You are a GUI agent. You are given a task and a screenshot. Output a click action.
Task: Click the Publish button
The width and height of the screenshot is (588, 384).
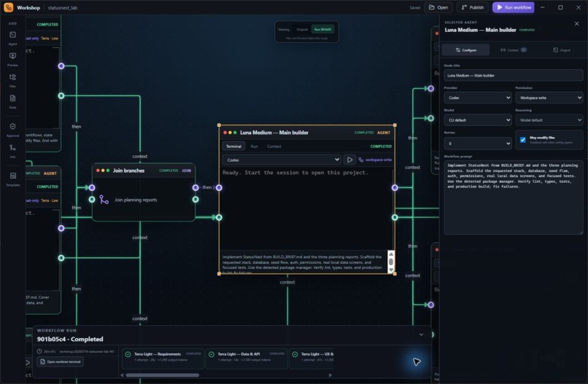pos(473,7)
